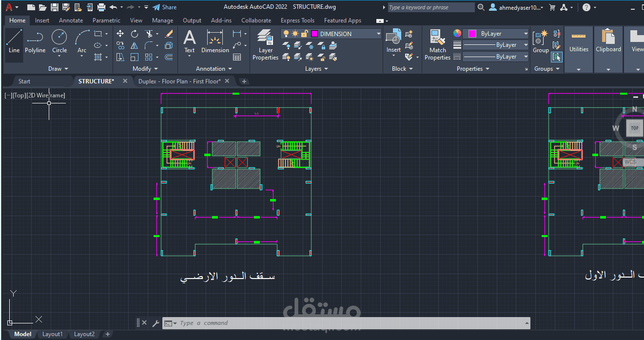Open the object color ByLayer dropdown

526,34
